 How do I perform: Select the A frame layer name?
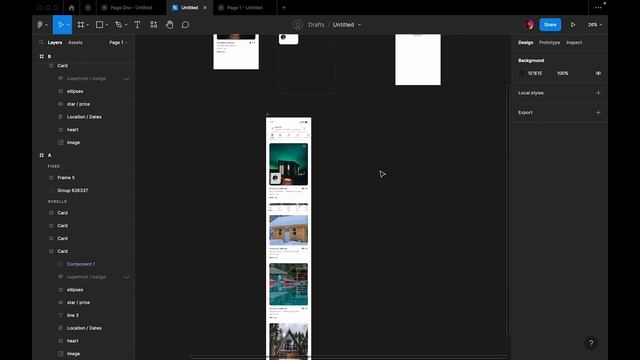point(49,155)
